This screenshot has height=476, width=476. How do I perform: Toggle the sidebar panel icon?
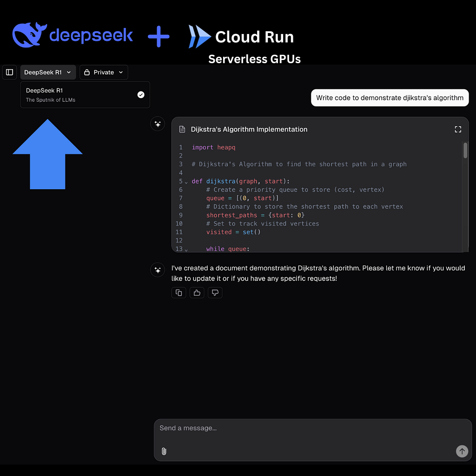9,72
